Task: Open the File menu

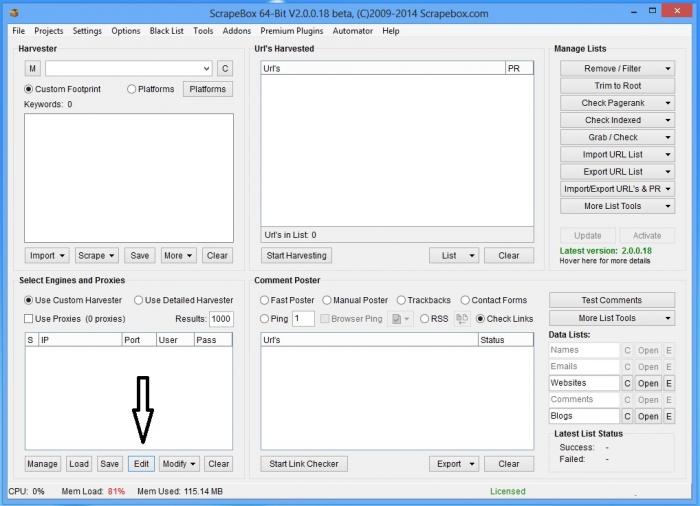Action: click(x=19, y=31)
